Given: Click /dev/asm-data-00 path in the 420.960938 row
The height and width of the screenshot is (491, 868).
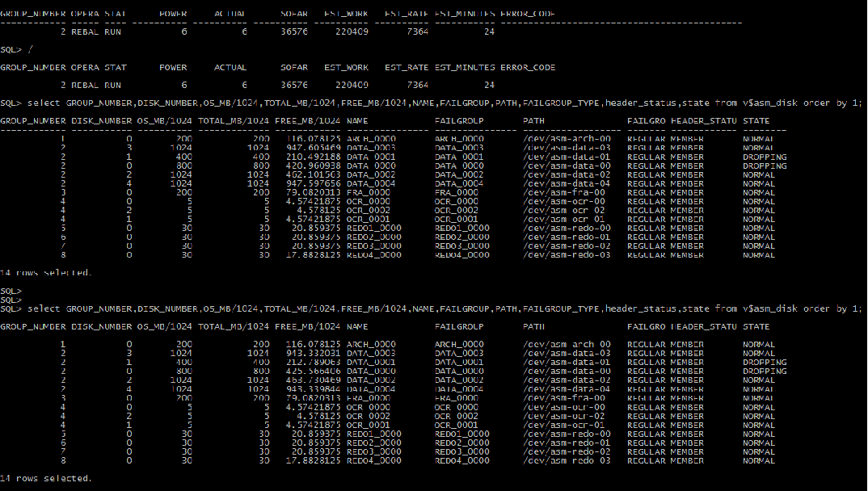Looking at the screenshot, I should pos(567,166).
